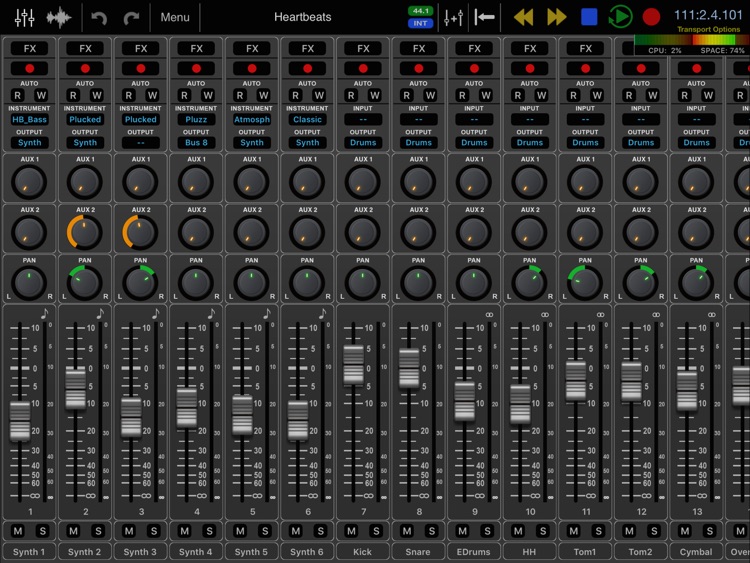The width and height of the screenshot is (750, 563).
Task: Click the Synth 3 PAN knob
Action: tap(140, 283)
